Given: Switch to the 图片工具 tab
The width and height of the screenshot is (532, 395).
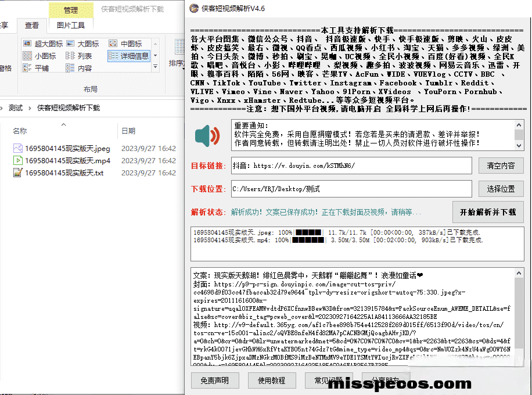Looking at the screenshot, I should point(71,25).
